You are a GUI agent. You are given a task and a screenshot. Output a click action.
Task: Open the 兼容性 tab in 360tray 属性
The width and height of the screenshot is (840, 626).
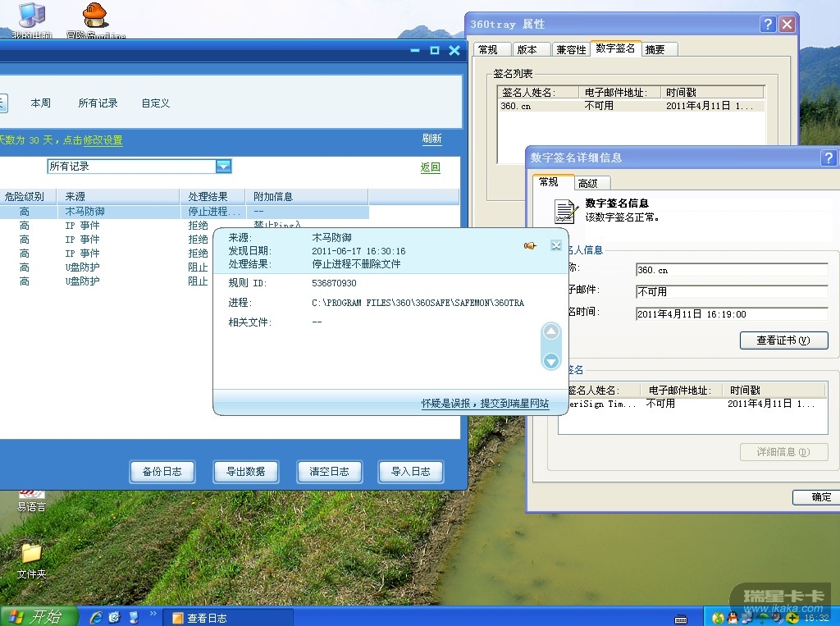point(571,49)
